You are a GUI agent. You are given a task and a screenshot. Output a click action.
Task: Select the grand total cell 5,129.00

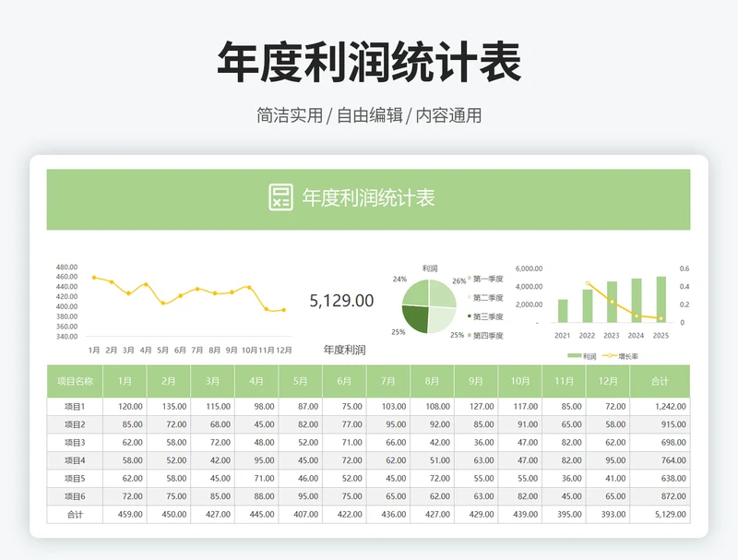tap(660, 515)
